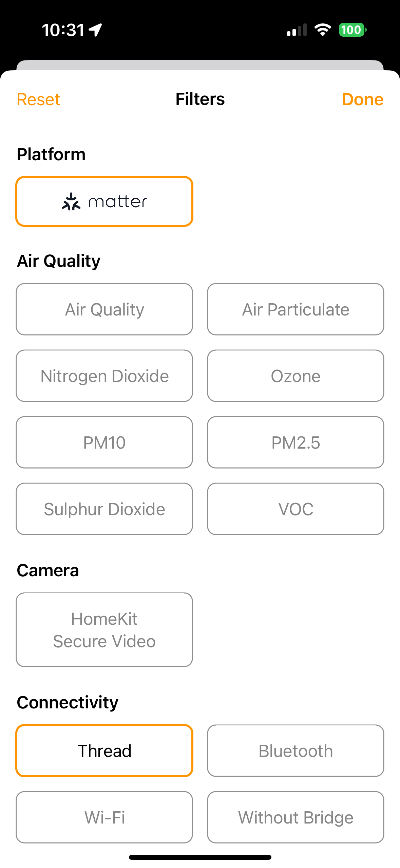Tap the location arrow icon
Image resolution: width=400 pixels, height=868 pixels.
96,30
